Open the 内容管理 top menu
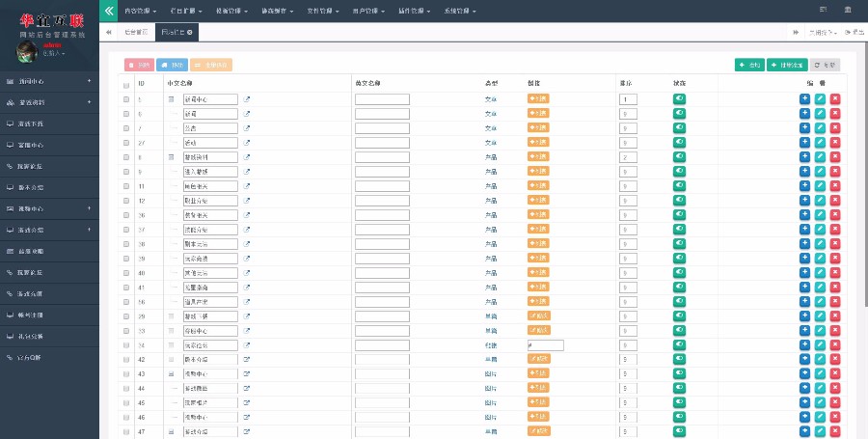The image size is (868, 439). coord(140,11)
